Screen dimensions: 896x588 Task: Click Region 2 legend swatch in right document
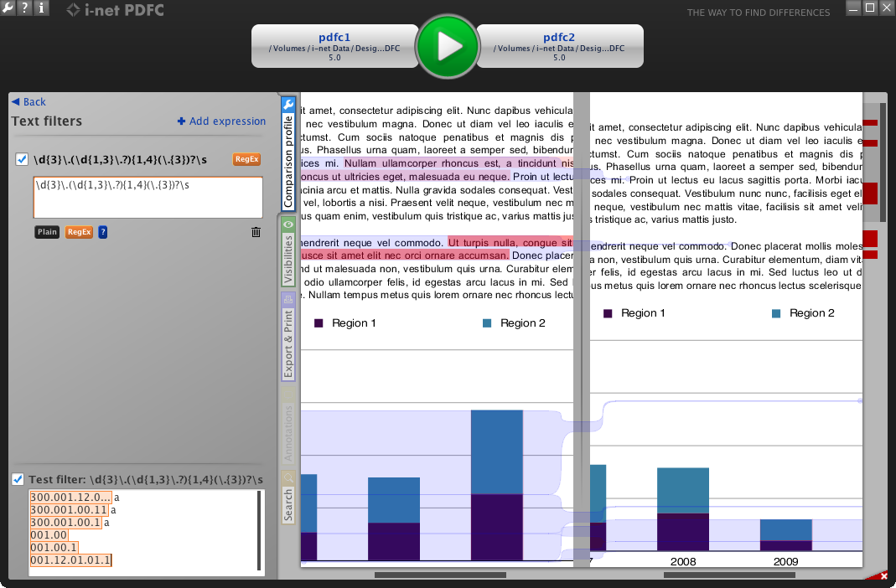point(776,313)
